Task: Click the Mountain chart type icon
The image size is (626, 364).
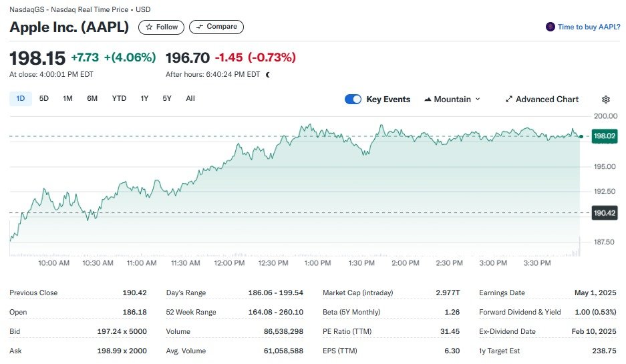Action: point(428,100)
